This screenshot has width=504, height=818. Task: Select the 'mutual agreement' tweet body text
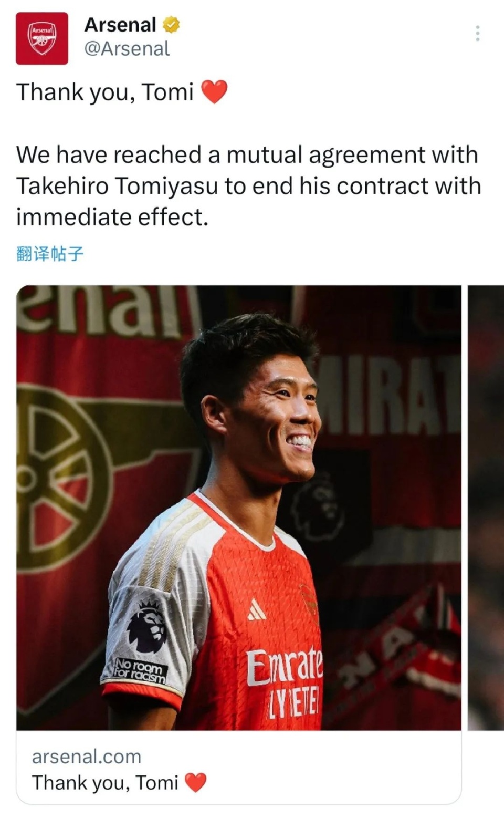coord(248,185)
